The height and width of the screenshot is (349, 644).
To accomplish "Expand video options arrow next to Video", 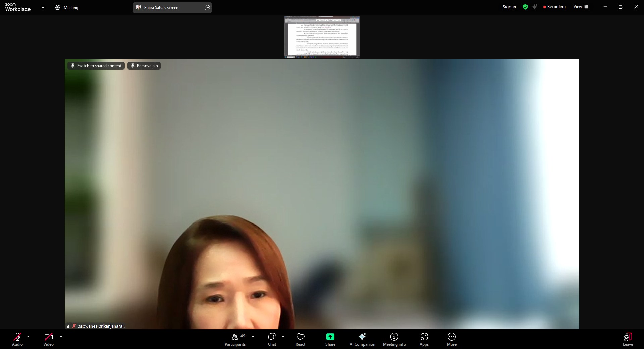I will [61, 336].
